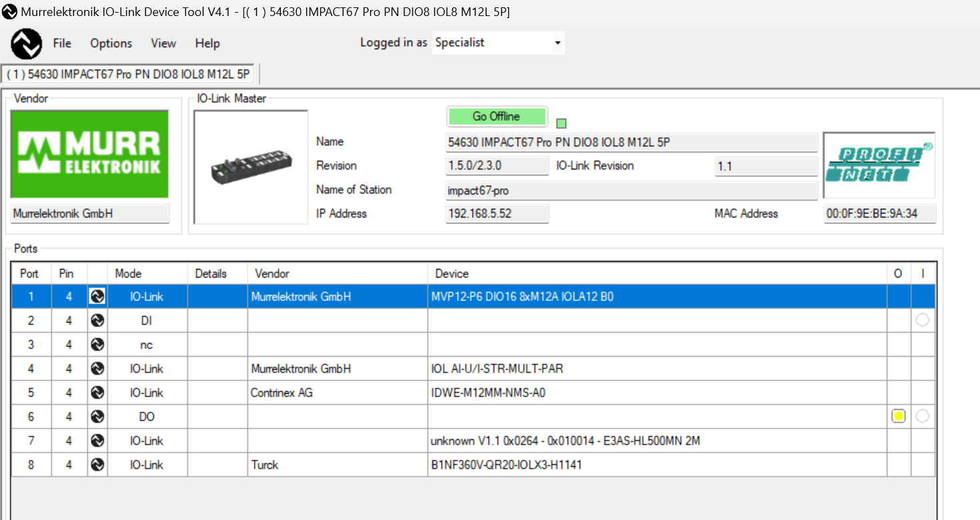Click the nc mode cell of port 3
980x520 pixels.
(x=147, y=344)
